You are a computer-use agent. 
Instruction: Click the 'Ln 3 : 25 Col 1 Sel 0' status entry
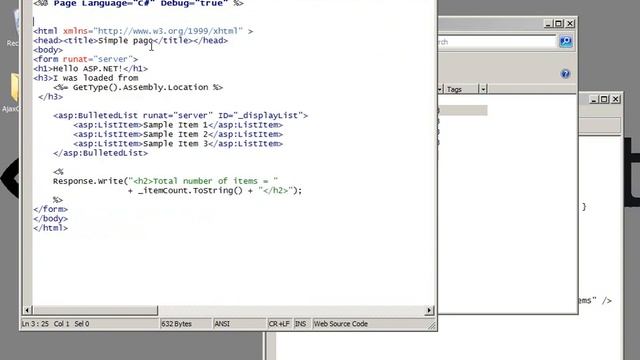coord(56,324)
